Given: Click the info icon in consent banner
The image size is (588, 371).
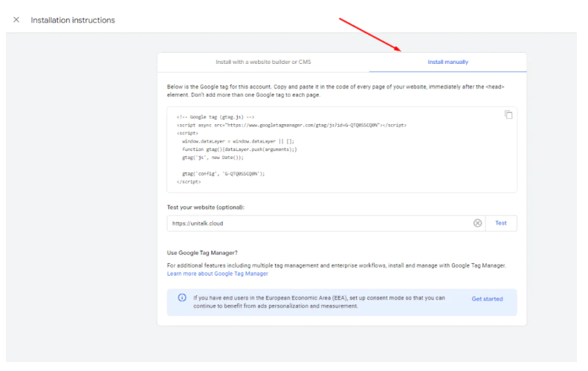Looking at the screenshot, I should (182, 298).
